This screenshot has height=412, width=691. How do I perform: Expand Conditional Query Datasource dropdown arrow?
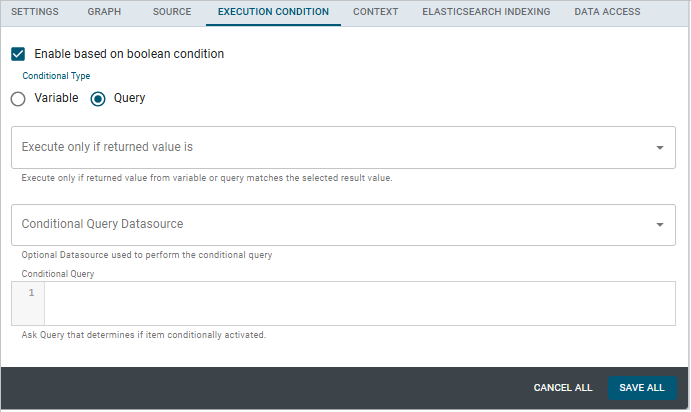[660, 225]
